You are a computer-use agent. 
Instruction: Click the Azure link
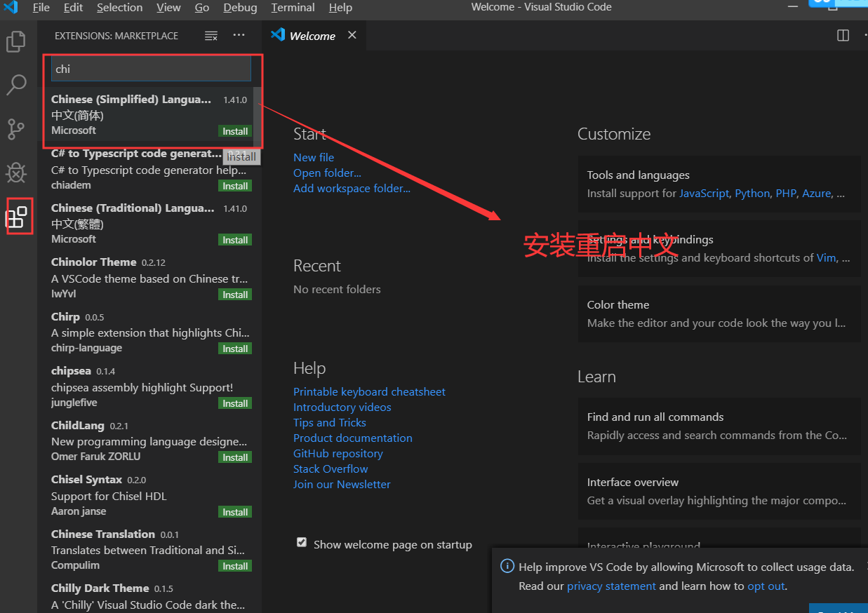(x=817, y=194)
